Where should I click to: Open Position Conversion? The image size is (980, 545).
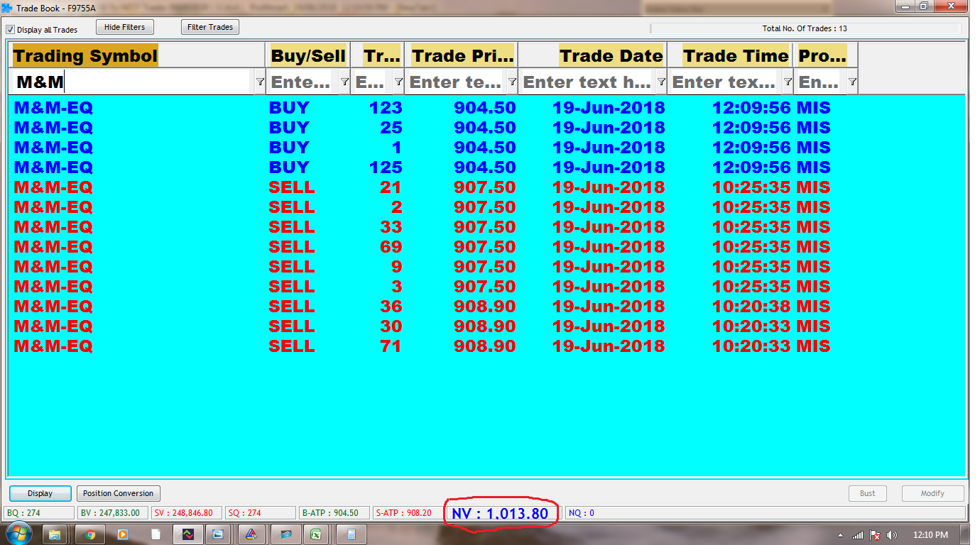click(x=118, y=493)
